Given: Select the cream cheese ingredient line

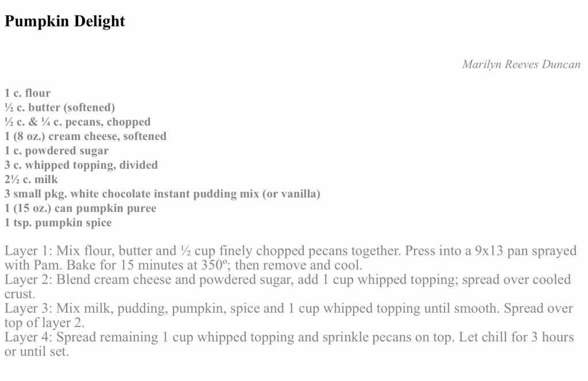Looking at the screenshot, I should (x=86, y=136).
